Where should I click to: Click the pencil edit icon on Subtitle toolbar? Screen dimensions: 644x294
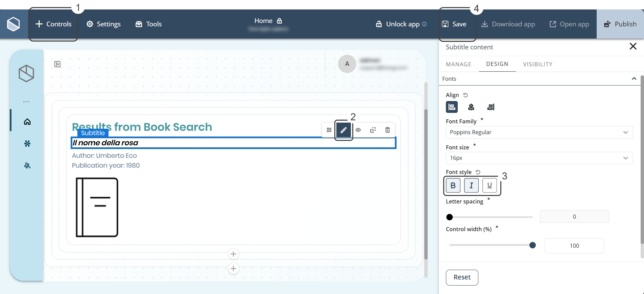pos(343,130)
